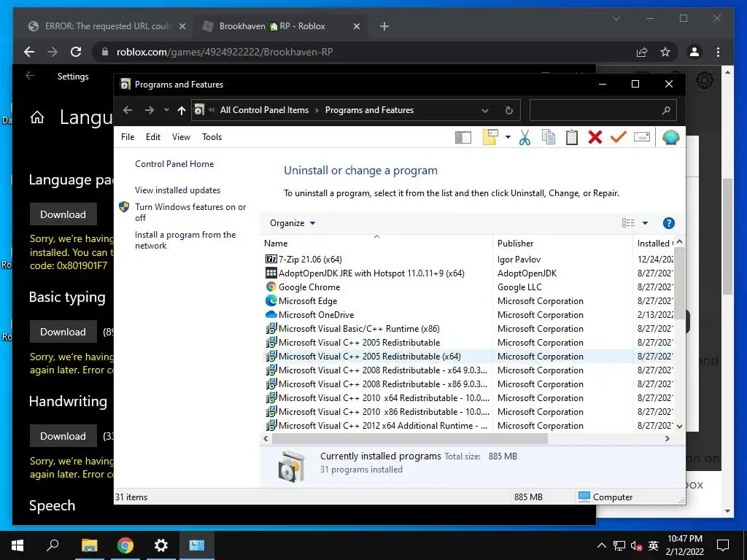This screenshot has height=560, width=747.
Task: Click the Copy toolbar icon
Action: (549, 138)
